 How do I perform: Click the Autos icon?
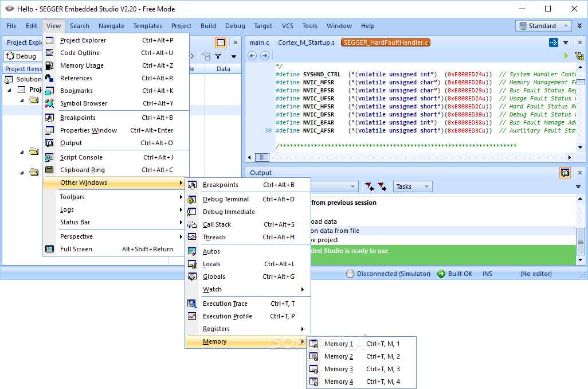coord(192,251)
